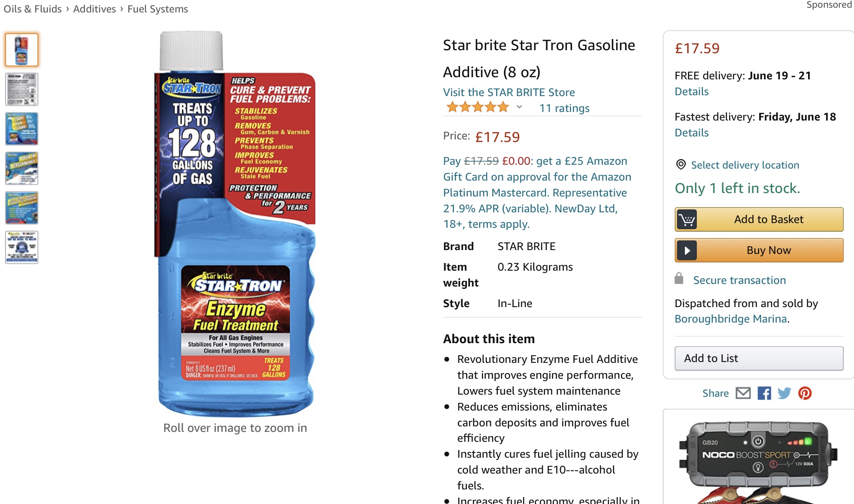
Task: Open the Fuel Systems breadcrumb
Action: 157,9
